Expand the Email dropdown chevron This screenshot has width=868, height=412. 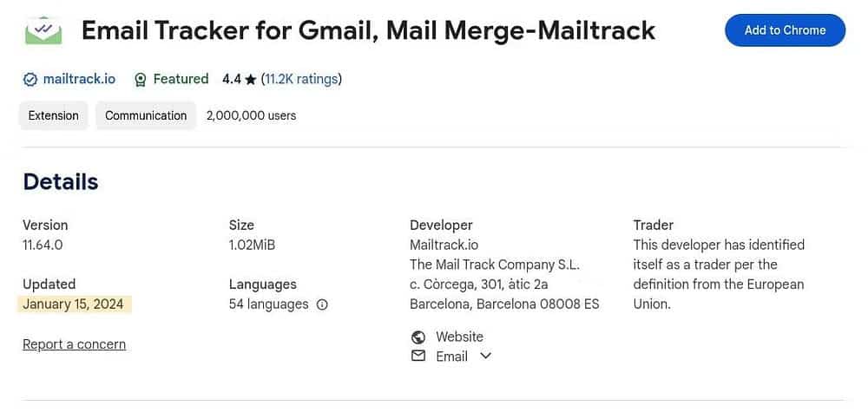486,356
